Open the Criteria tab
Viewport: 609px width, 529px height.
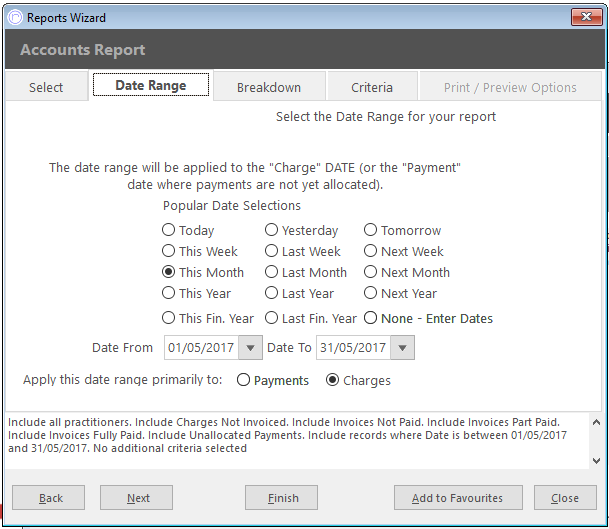click(372, 87)
